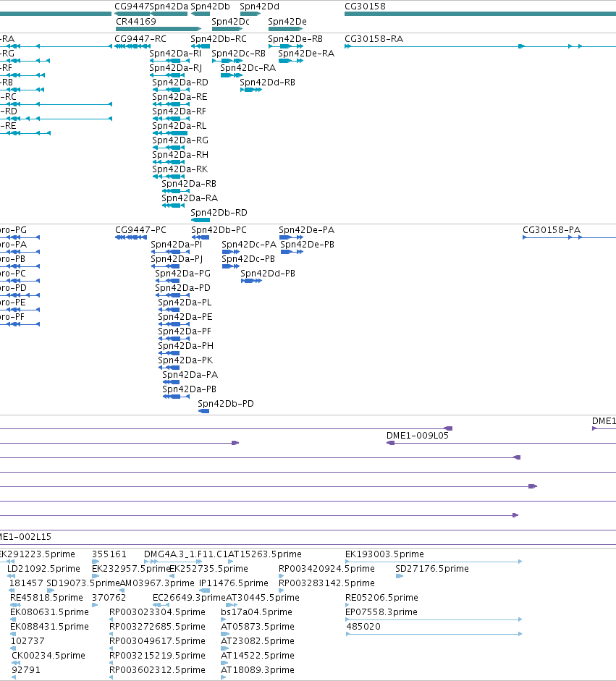This screenshot has height=681, width=616.
Task: Open transcript CG30158-RA
Action: [x=480, y=46]
